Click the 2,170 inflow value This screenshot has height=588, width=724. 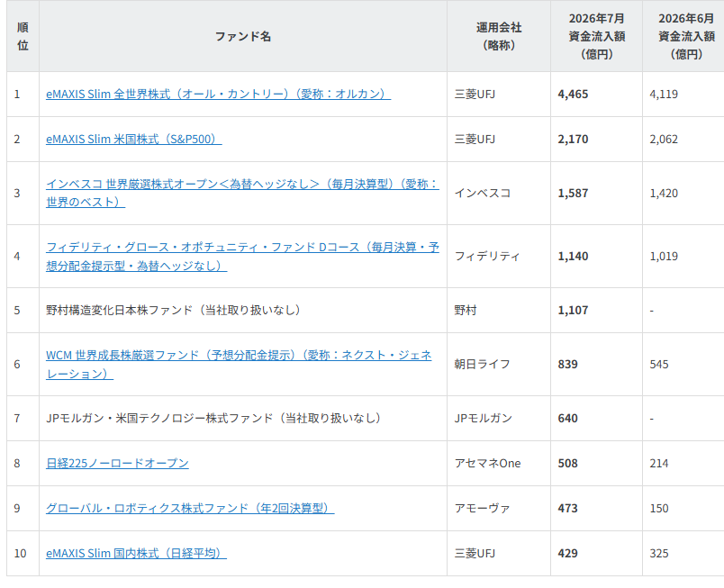point(573,140)
